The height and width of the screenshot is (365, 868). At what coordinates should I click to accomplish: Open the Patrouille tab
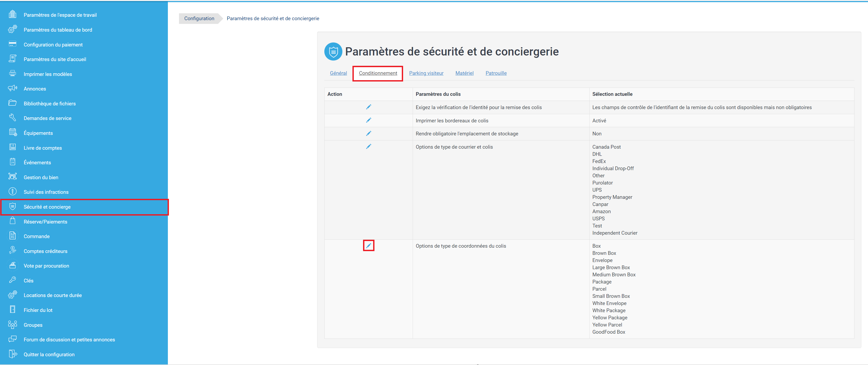coord(496,73)
